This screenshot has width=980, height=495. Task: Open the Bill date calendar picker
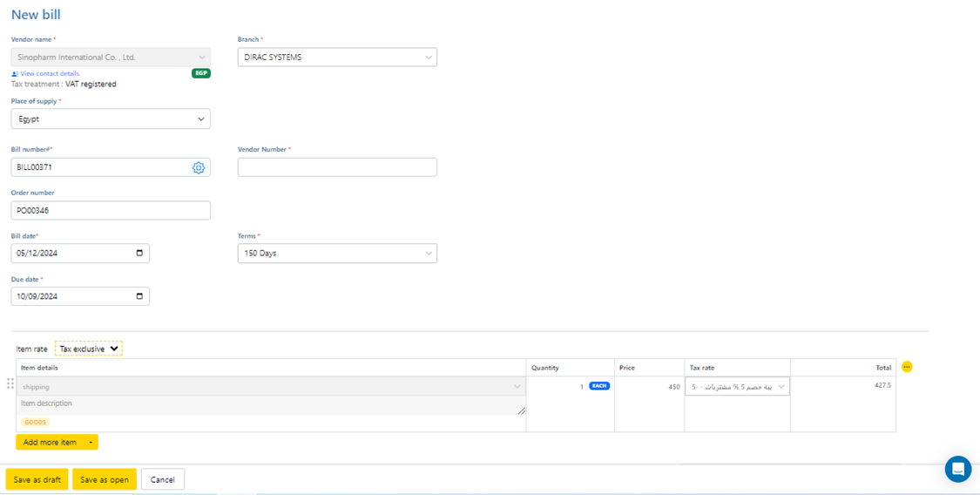[139, 254]
